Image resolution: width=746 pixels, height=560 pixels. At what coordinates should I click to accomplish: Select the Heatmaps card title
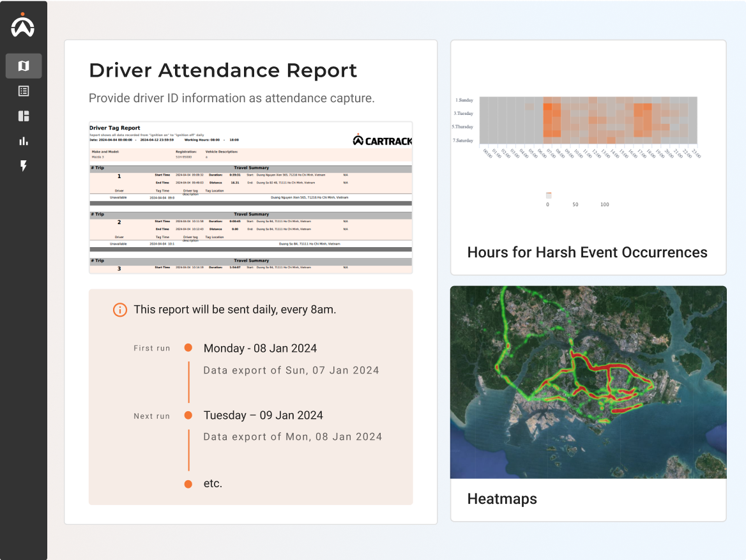tap(502, 499)
